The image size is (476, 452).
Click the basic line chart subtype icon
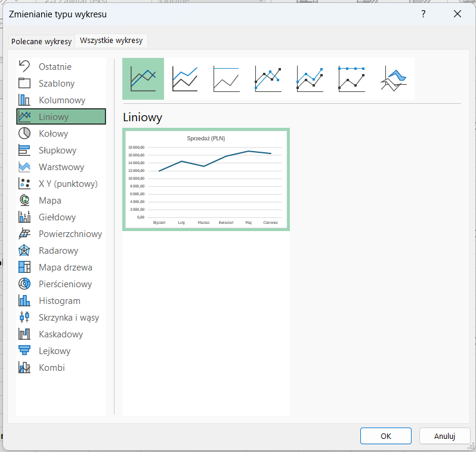(x=143, y=79)
